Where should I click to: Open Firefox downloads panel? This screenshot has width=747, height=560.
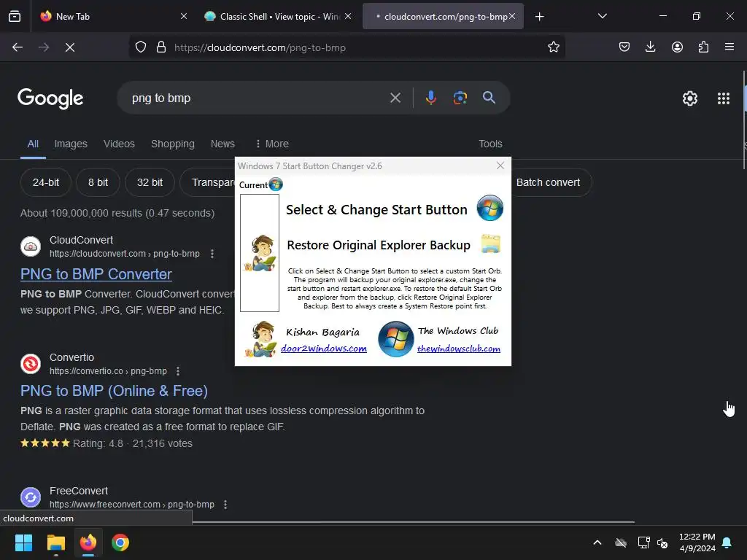click(x=650, y=47)
